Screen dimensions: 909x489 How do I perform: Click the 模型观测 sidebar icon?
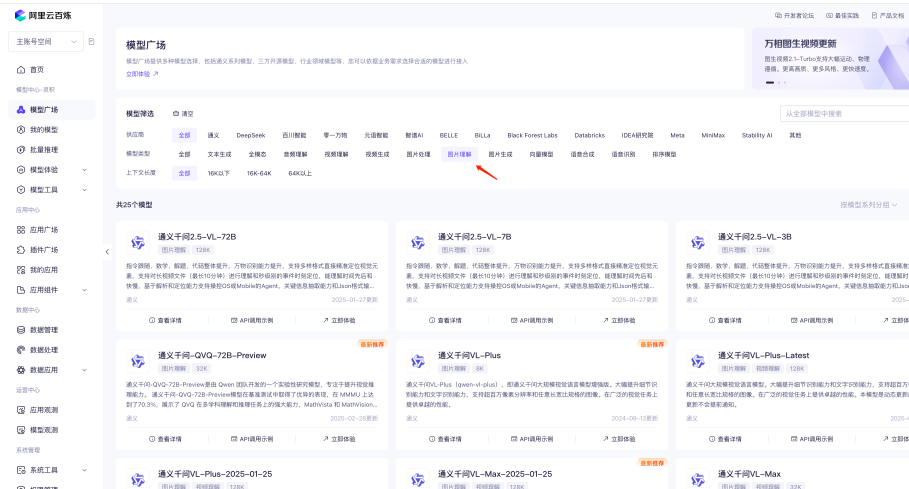point(21,429)
